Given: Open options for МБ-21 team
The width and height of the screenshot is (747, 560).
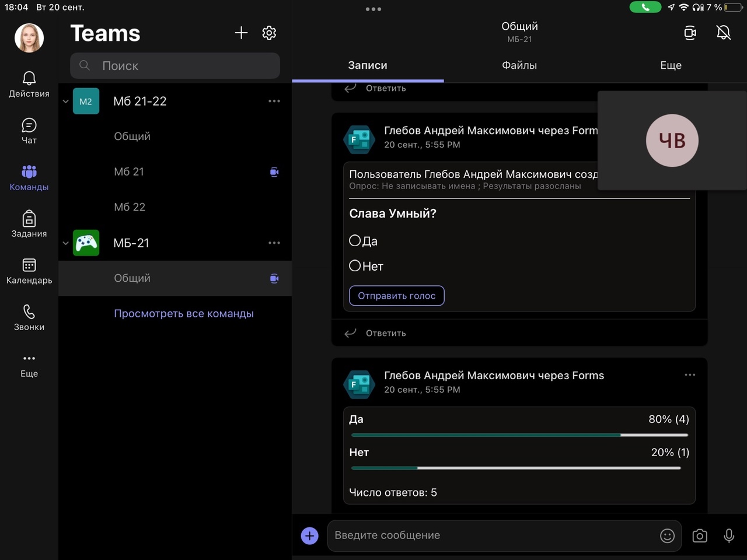Looking at the screenshot, I should pyautogui.click(x=274, y=243).
